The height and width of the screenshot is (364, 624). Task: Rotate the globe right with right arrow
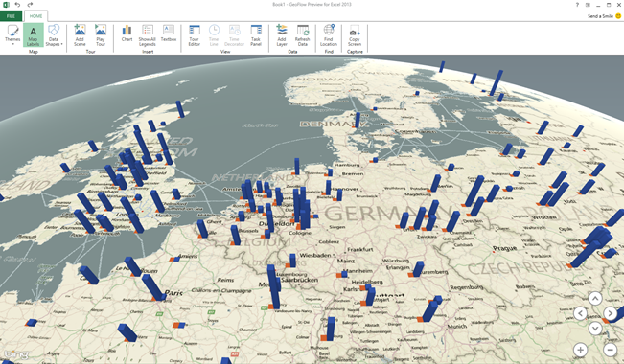click(610, 313)
